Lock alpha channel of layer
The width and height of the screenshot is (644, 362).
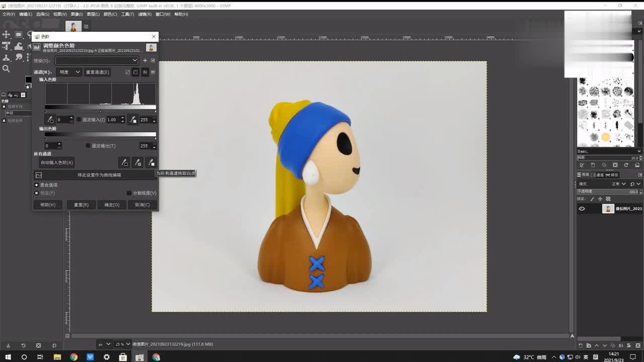pyautogui.click(x=608, y=199)
